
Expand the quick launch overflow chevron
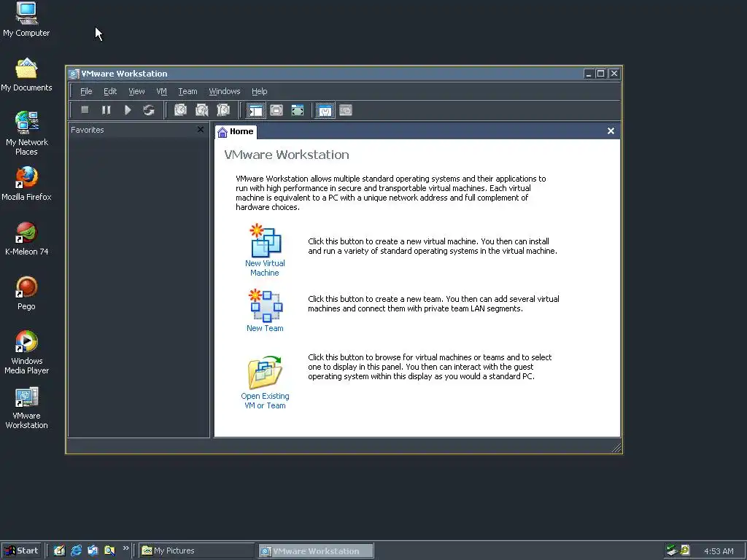tap(125, 548)
